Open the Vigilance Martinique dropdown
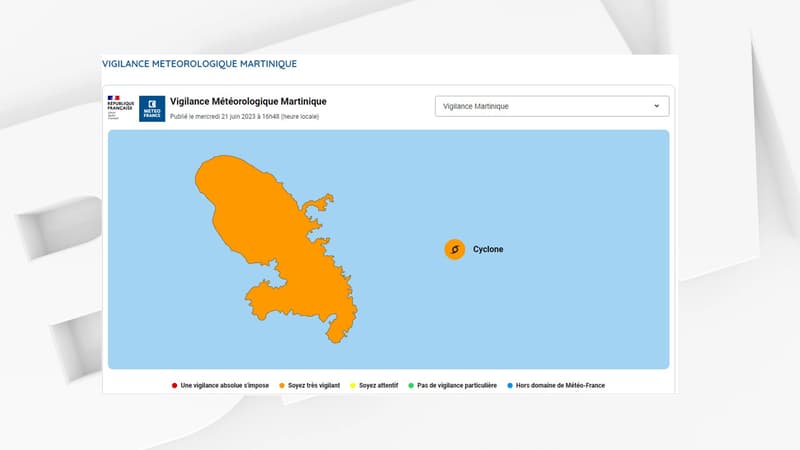 pyautogui.click(x=552, y=106)
